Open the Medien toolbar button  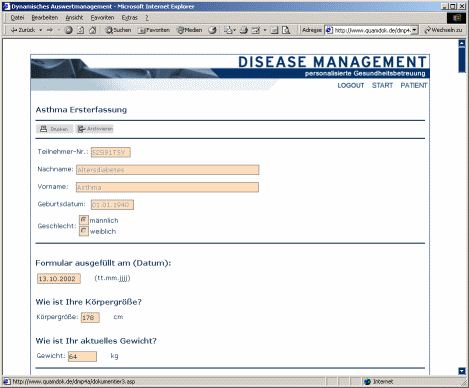coord(189,30)
